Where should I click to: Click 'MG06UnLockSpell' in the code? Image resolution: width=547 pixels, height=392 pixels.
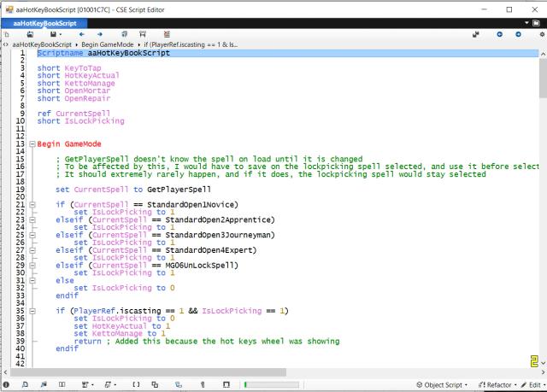pos(199,266)
